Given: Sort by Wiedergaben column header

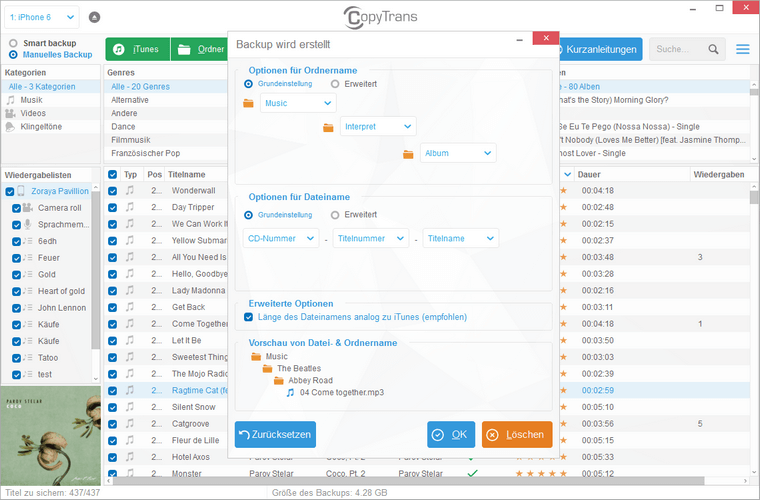Looking at the screenshot, I should 718,174.
